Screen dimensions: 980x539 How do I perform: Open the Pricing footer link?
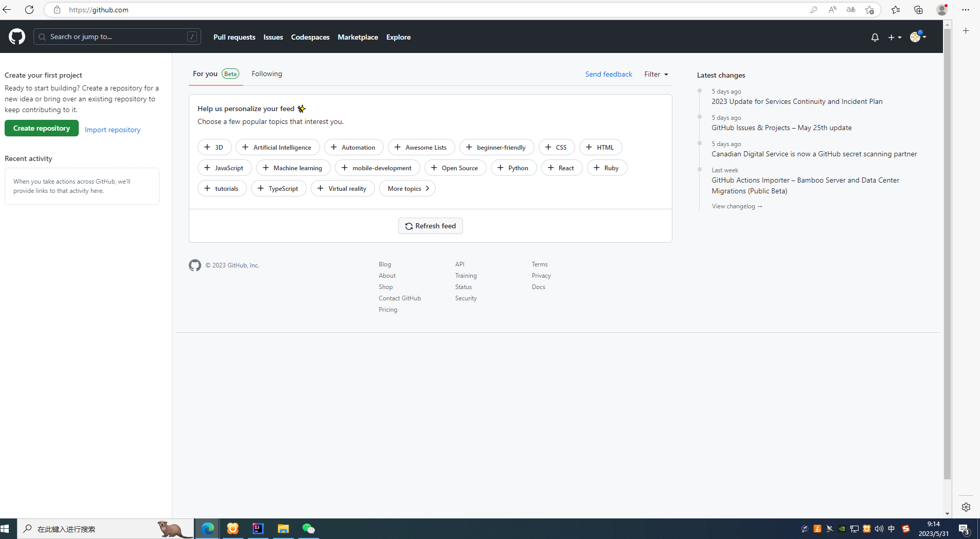point(388,310)
